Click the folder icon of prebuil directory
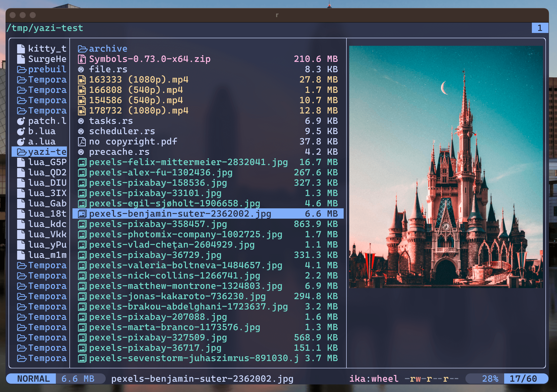 tap(22, 69)
